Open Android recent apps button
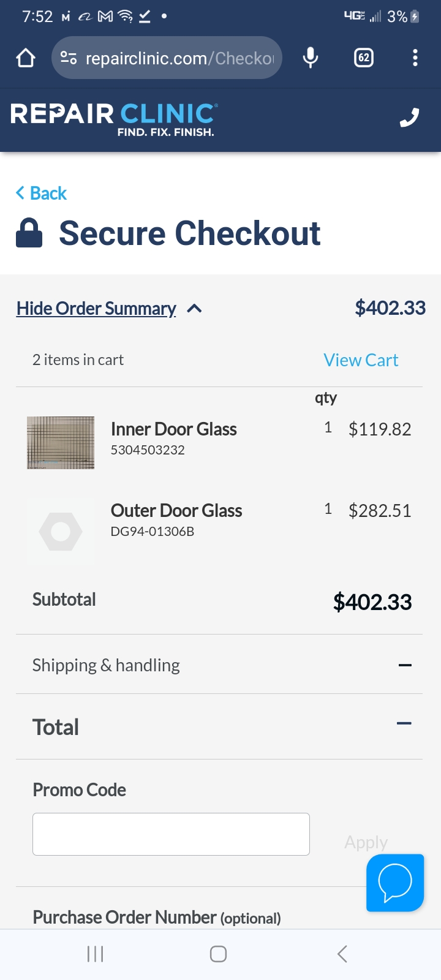 (95, 954)
